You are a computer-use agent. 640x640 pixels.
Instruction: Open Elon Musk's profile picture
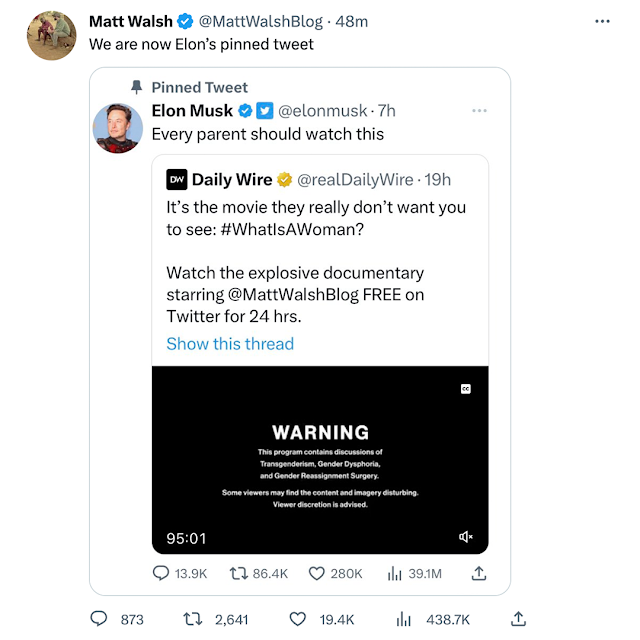[117, 127]
